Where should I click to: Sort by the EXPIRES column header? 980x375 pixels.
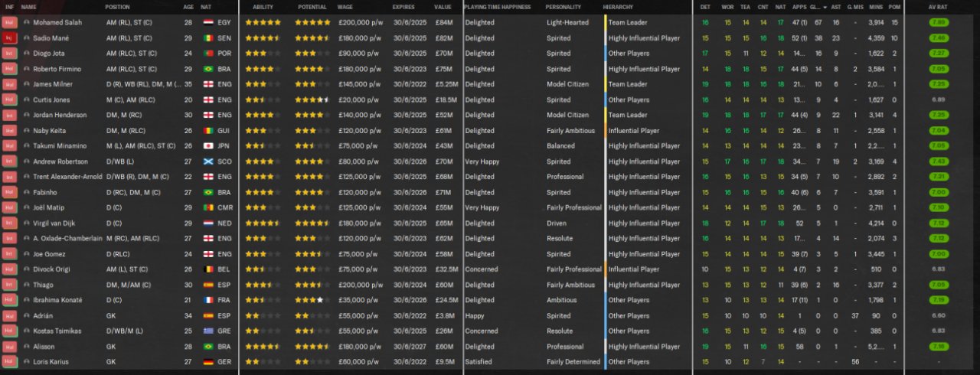(x=403, y=7)
